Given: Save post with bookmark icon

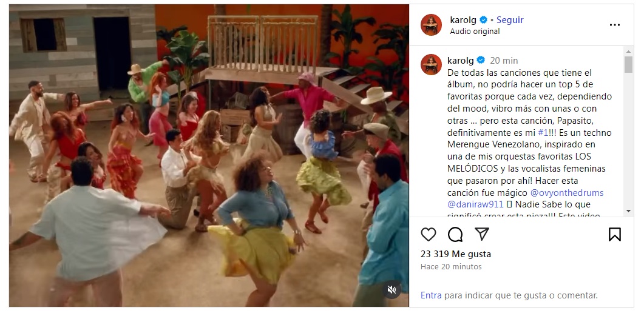Looking at the screenshot, I should point(614,234).
